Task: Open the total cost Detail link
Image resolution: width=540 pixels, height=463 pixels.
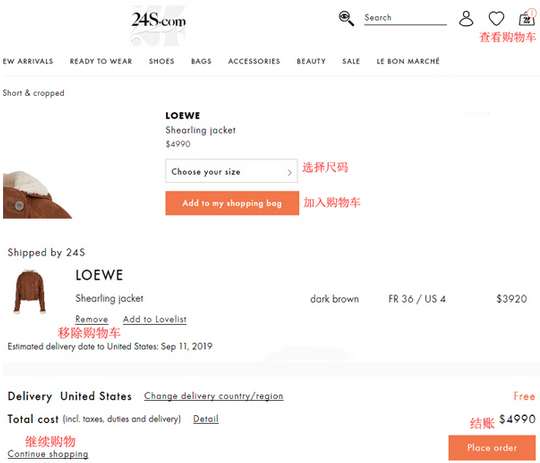Action: (206, 419)
